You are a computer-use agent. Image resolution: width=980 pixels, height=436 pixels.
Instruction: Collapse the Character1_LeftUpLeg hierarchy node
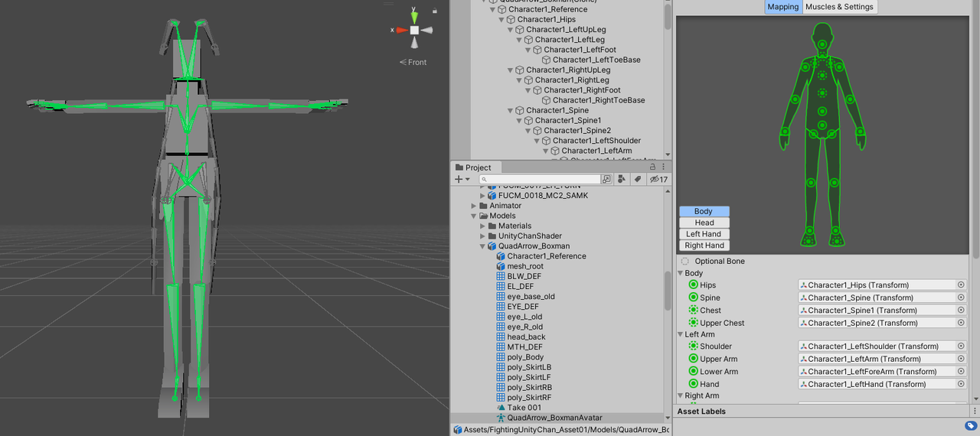[511, 30]
